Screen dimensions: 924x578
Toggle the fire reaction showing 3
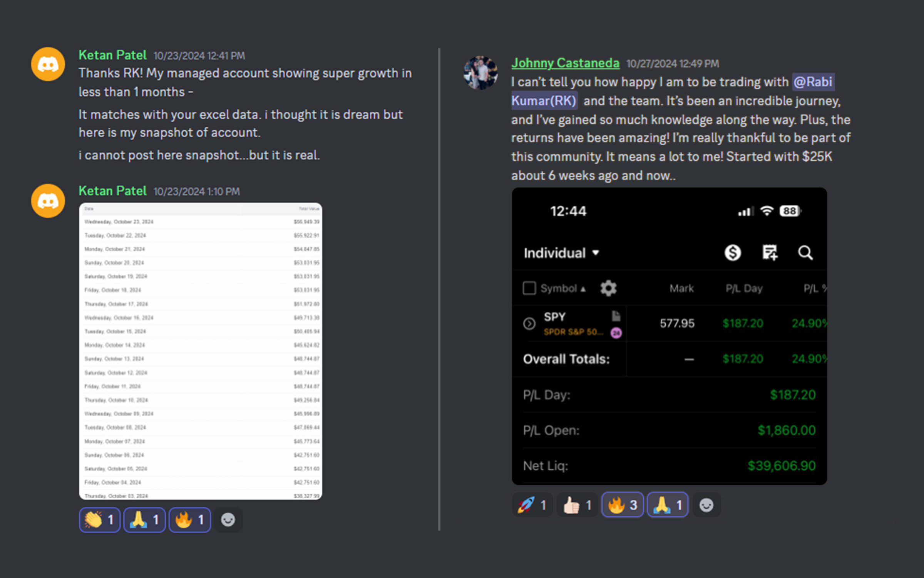[x=623, y=505]
